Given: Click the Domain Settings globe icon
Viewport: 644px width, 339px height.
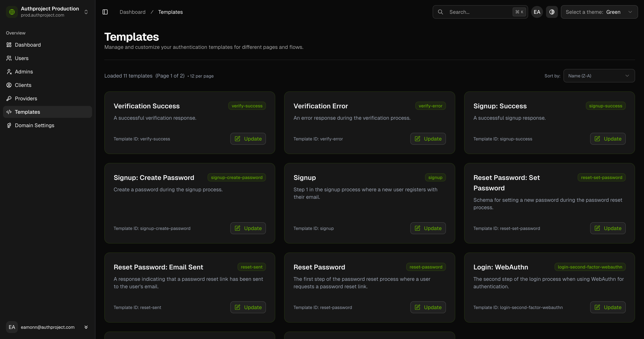Looking at the screenshot, I should point(9,125).
